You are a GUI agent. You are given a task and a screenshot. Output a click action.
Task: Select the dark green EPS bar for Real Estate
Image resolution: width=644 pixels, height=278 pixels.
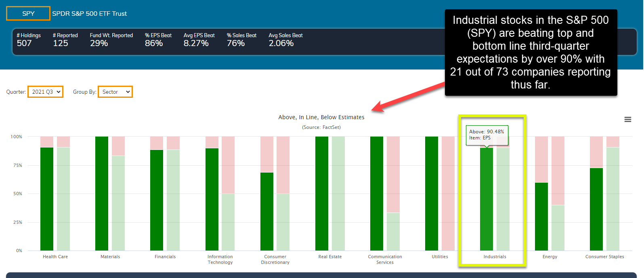point(322,194)
